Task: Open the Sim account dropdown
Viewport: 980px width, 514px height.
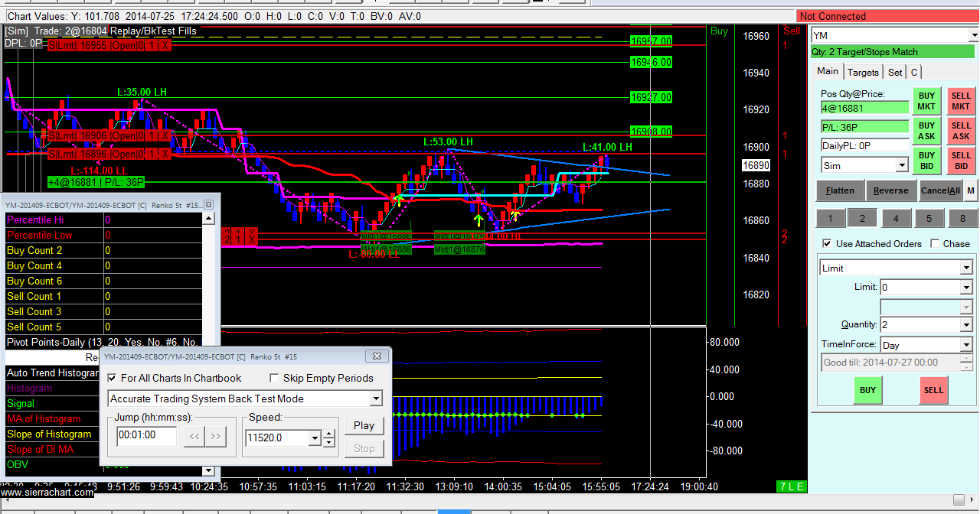Action: [902, 165]
